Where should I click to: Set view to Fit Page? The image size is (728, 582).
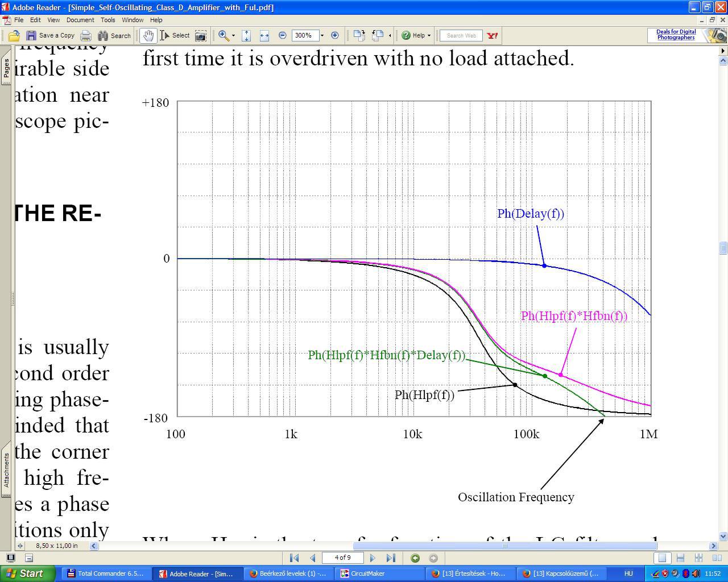point(246,36)
